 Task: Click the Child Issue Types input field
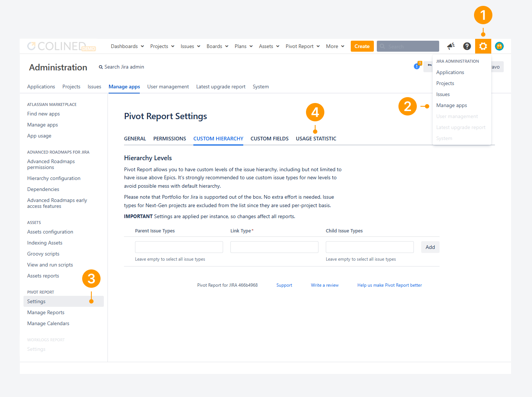(x=370, y=247)
